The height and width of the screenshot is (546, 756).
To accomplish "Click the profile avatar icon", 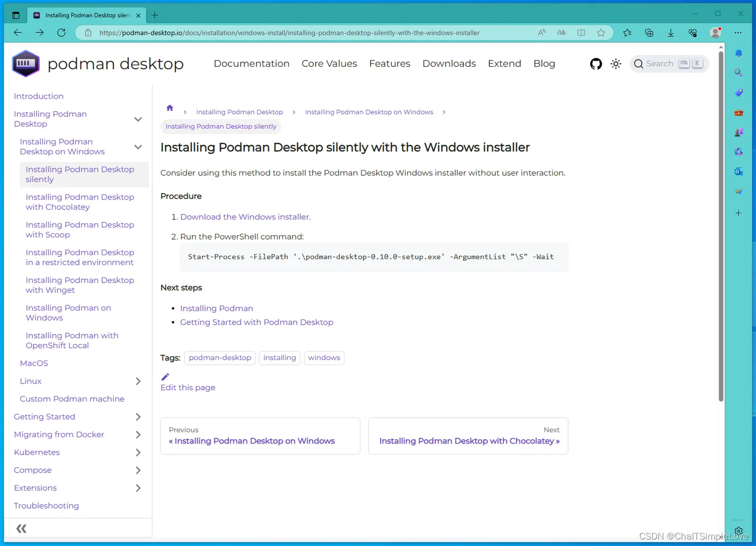I will click(715, 33).
